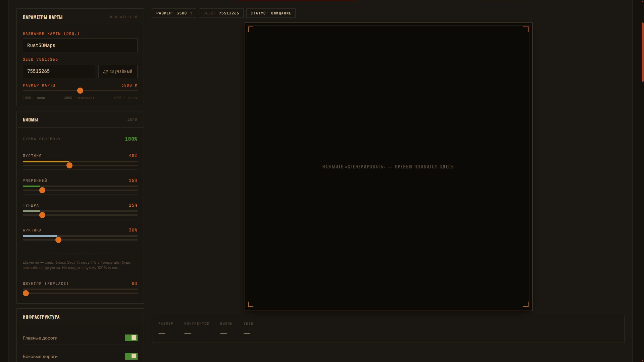Click the Seed: 75513265 status chip
The image size is (644, 362).
pyautogui.click(x=221, y=13)
